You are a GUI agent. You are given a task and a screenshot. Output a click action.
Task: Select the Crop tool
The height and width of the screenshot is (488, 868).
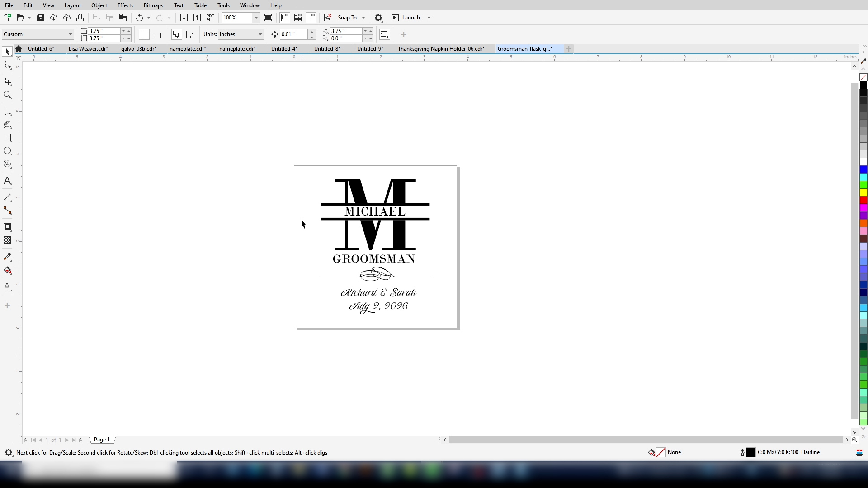pyautogui.click(x=7, y=82)
